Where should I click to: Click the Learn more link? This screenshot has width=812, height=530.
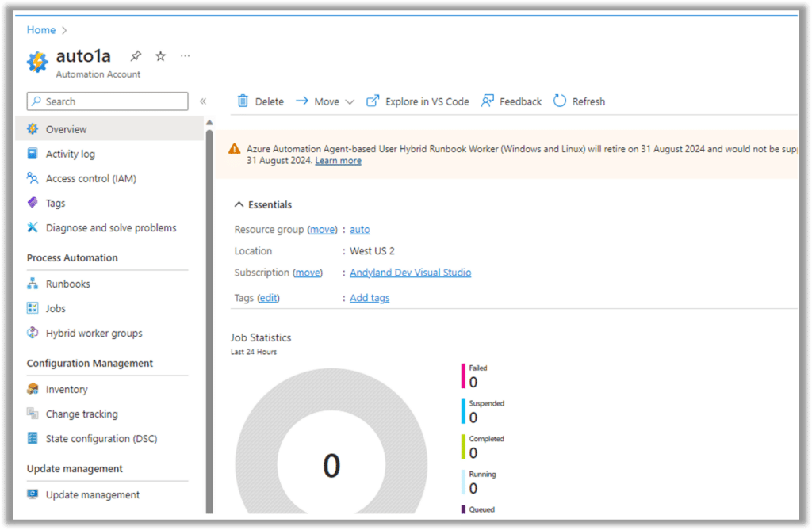(338, 160)
